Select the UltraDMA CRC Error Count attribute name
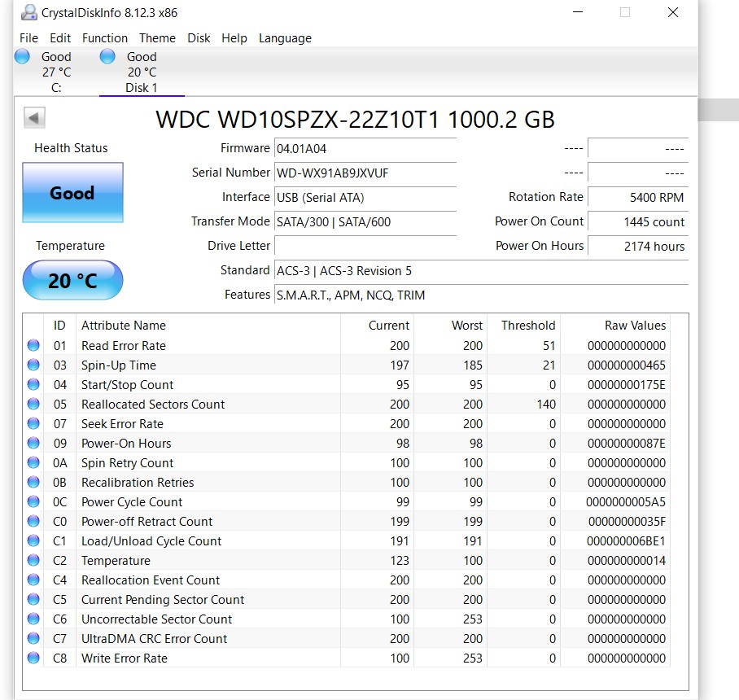 click(154, 639)
